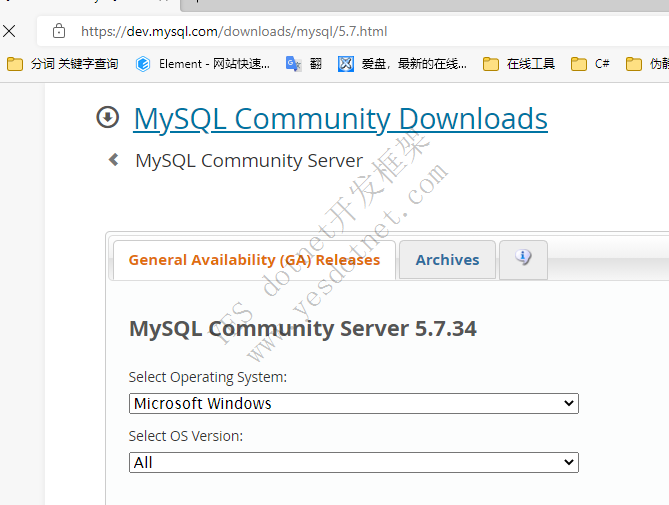Click the MySQL Community Server 5.7.34 heading

303,329
